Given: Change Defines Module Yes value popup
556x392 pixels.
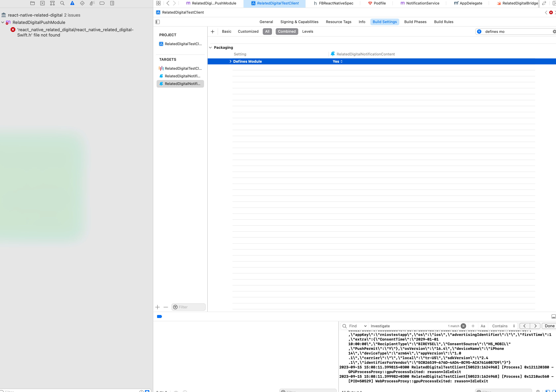Looking at the screenshot, I should click(338, 62).
